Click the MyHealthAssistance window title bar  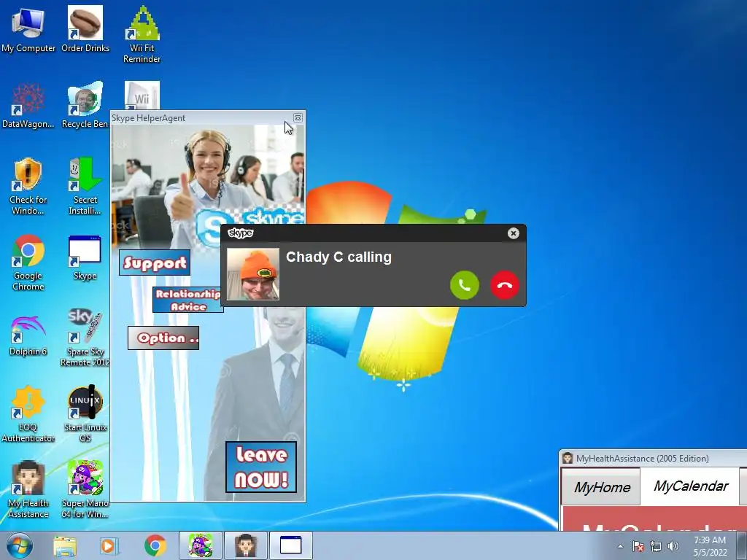click(654, 458)
